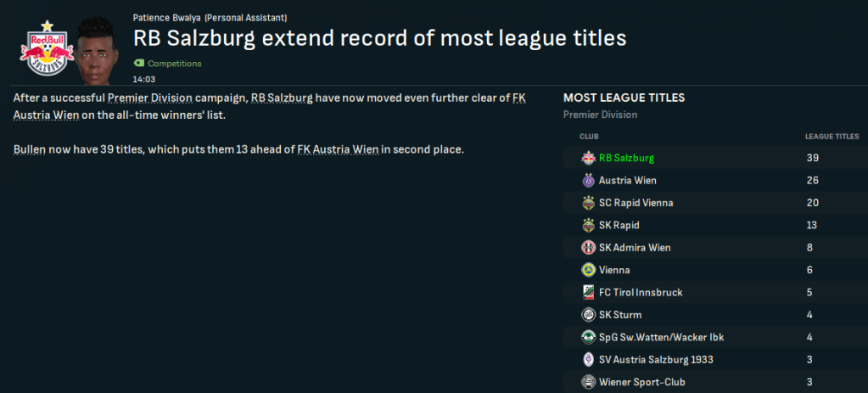Open SK Rapid club name in table

click(619, 225)
